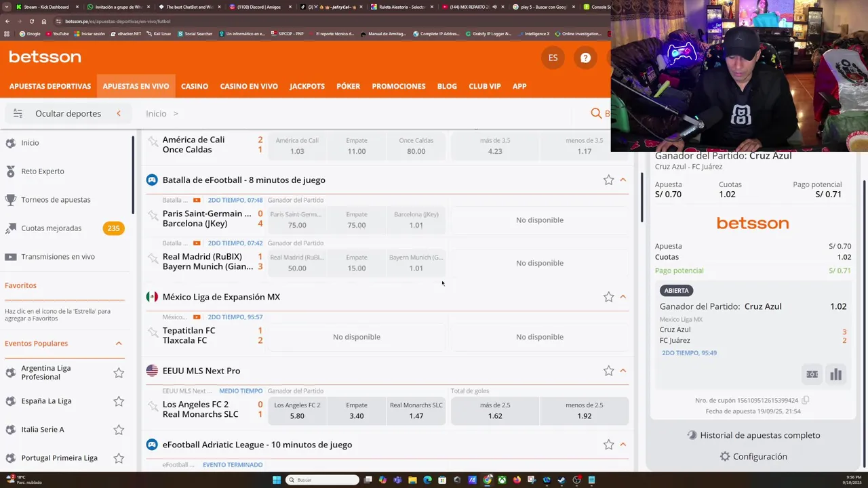Bet on Los Angeles FC 2 at 5.80
This screenshot has width=868, height=488.
coord(297,410)
